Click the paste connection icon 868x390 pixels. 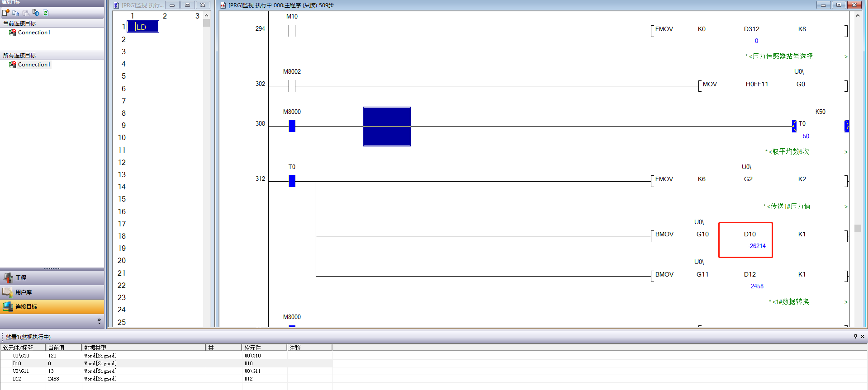coord(26,13)
